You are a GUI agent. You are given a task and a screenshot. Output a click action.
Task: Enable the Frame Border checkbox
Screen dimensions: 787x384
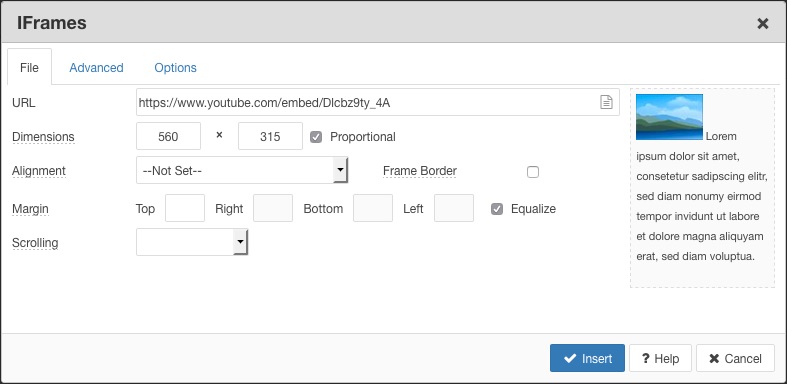(533, 172)
